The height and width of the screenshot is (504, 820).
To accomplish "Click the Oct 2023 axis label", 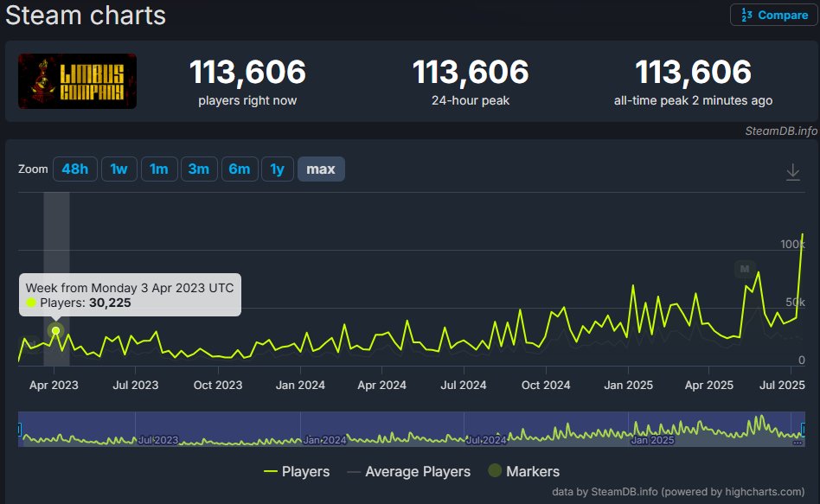I will click(218, 386).
